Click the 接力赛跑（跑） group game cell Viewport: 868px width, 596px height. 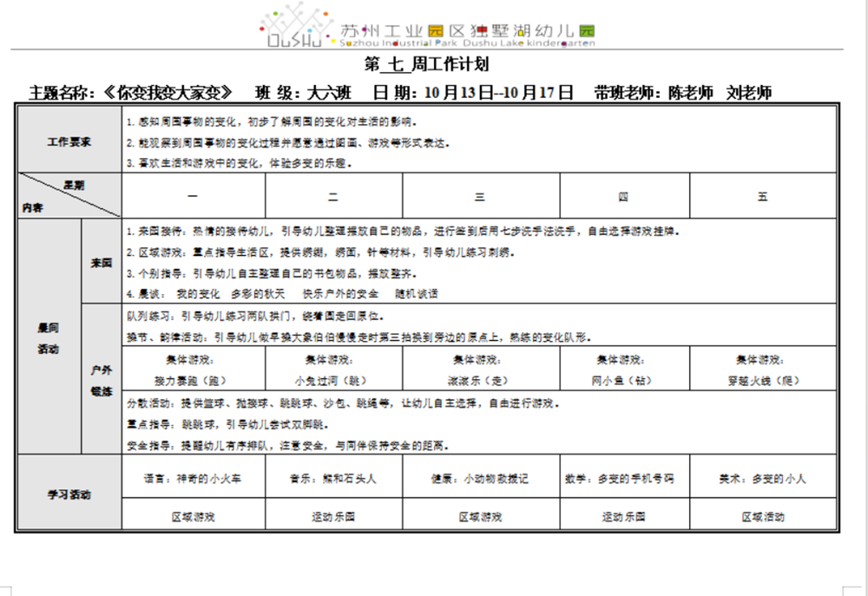(x=194, y=370)
